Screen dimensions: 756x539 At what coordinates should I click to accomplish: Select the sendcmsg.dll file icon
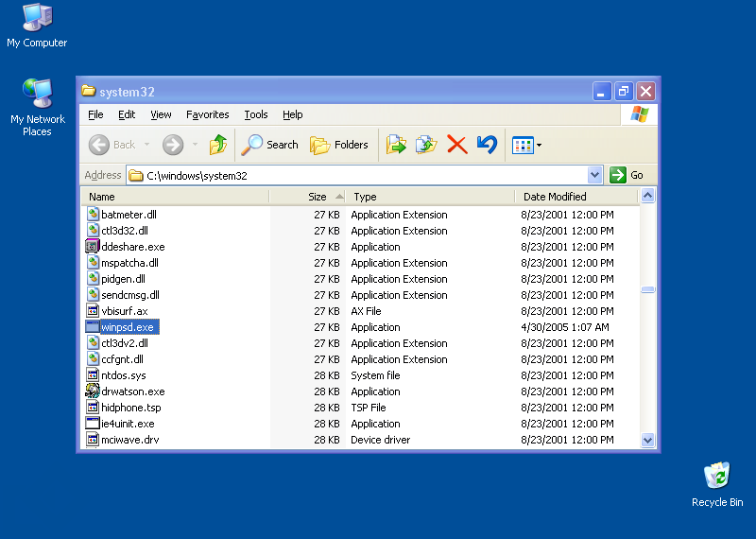(93, 294)
